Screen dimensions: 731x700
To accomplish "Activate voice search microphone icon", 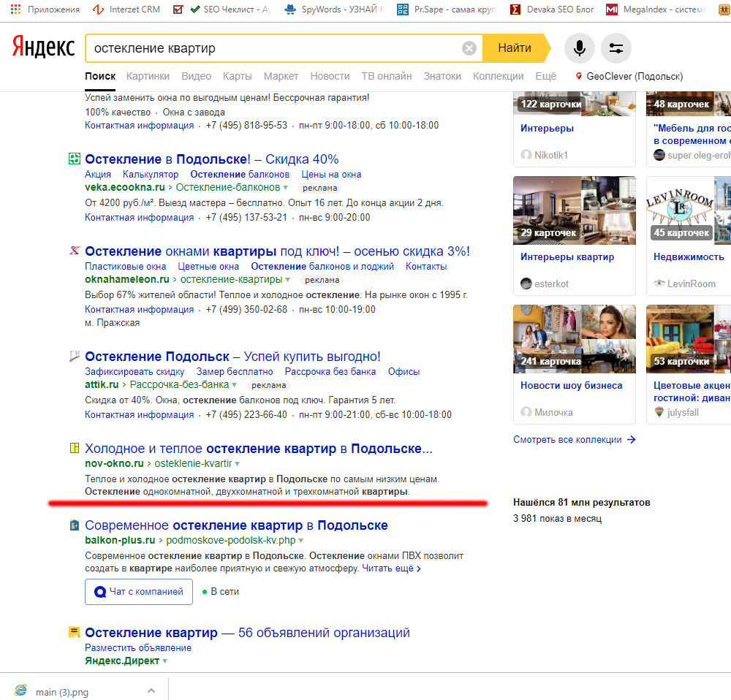I will tap(579, 48).
